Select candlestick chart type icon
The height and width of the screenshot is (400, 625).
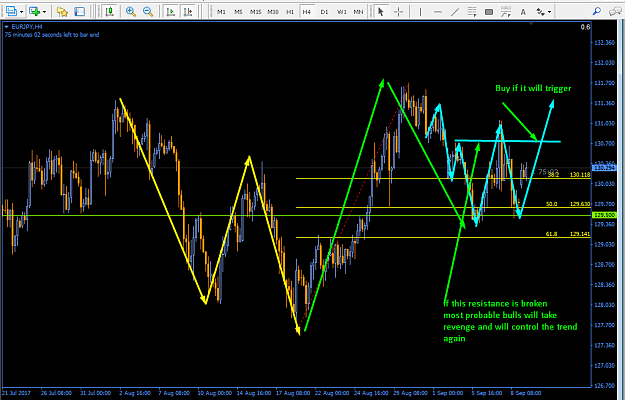click(x=109, y=12)
